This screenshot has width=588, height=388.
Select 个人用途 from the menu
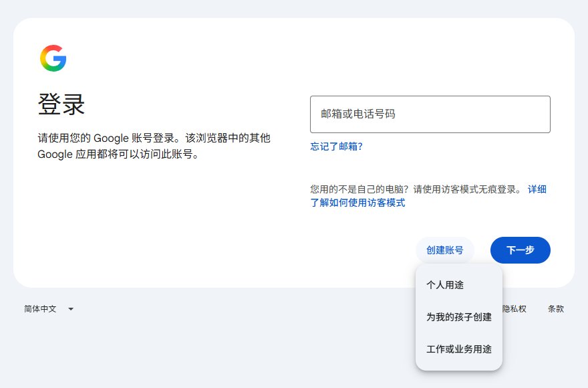click(x=459, y=285)
